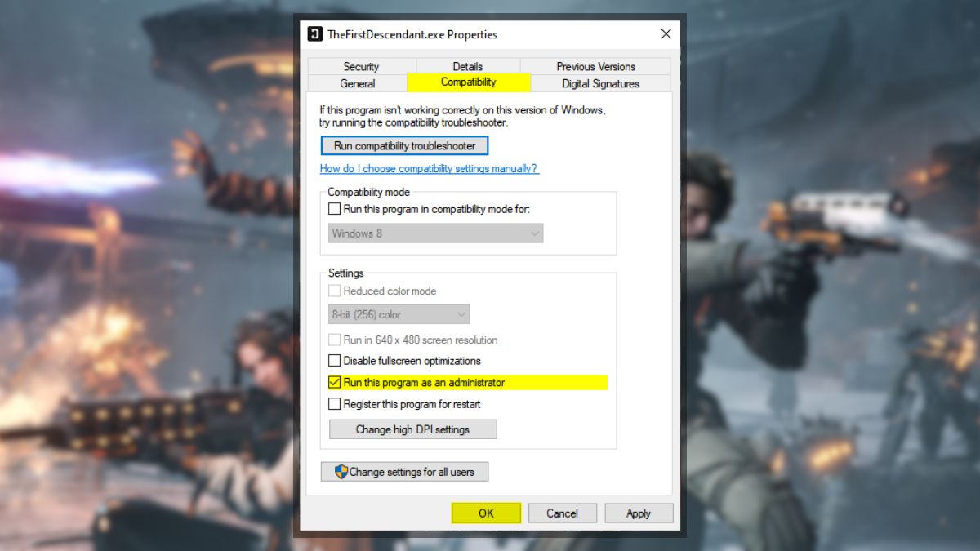Select the Compatibility tab
Image resolution: width=980 pixels, height=551 pixels.
click(469, 82)
